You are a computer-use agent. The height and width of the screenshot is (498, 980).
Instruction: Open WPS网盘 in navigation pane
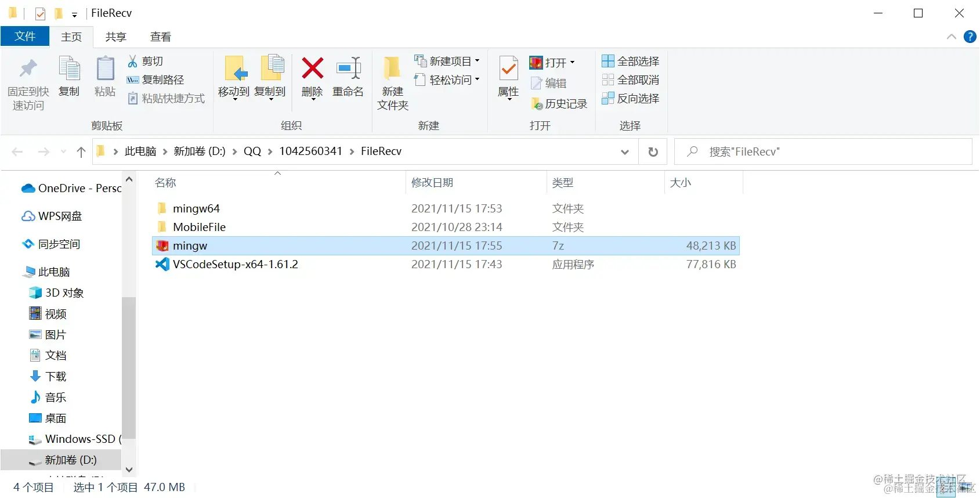(x=52, y=216)
